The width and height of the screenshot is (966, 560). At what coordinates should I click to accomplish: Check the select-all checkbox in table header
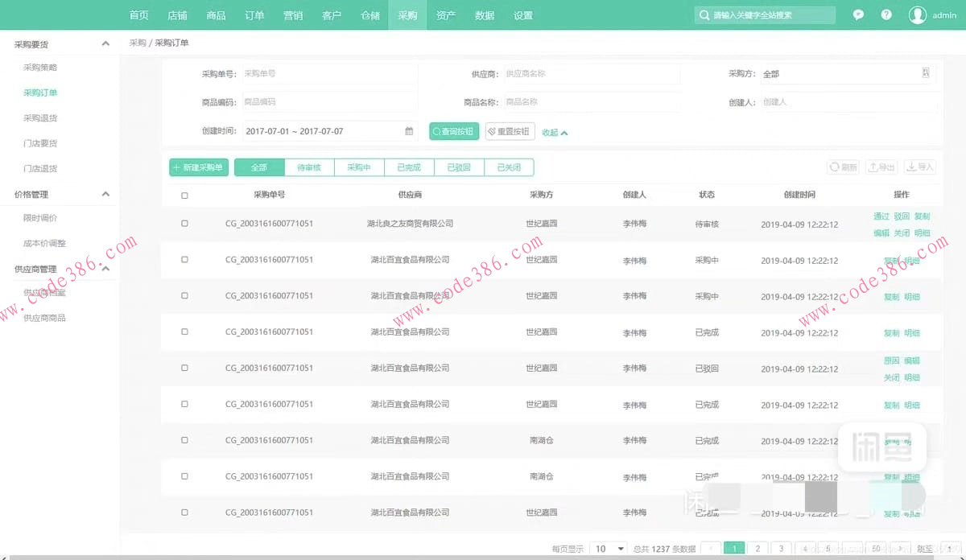click(x=184, y=193)
